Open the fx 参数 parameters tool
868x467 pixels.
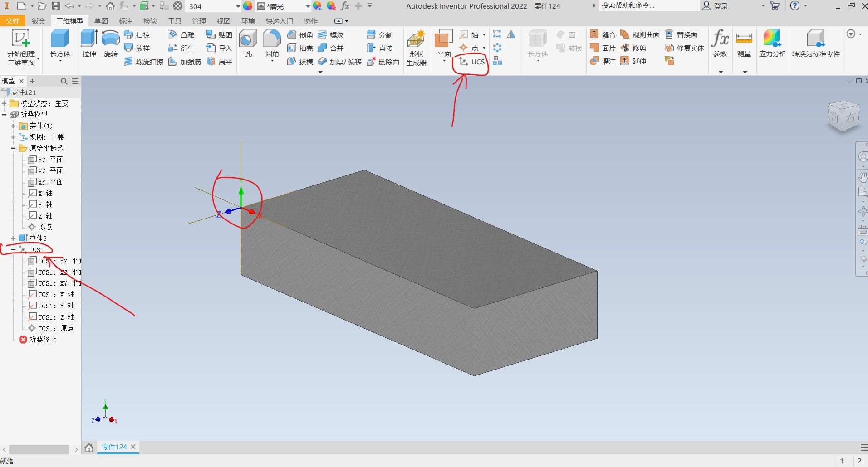[x=720, y=44]
